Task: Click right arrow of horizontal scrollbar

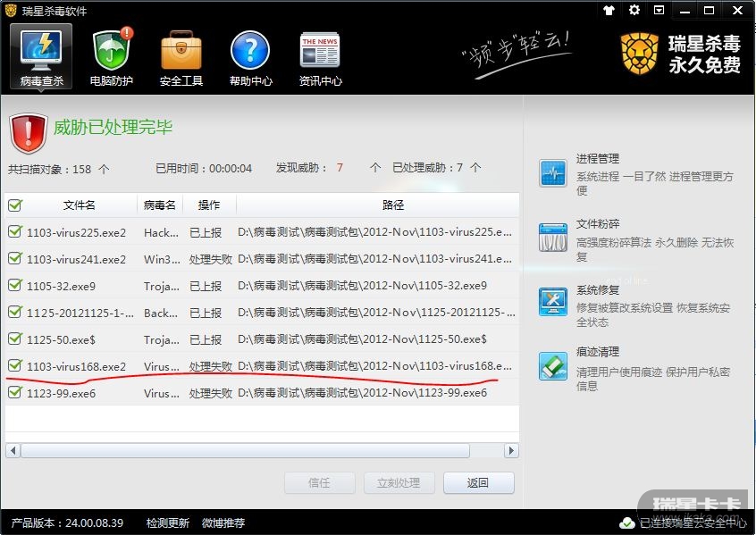Action: pyautogui.click(x=511, y=451)
